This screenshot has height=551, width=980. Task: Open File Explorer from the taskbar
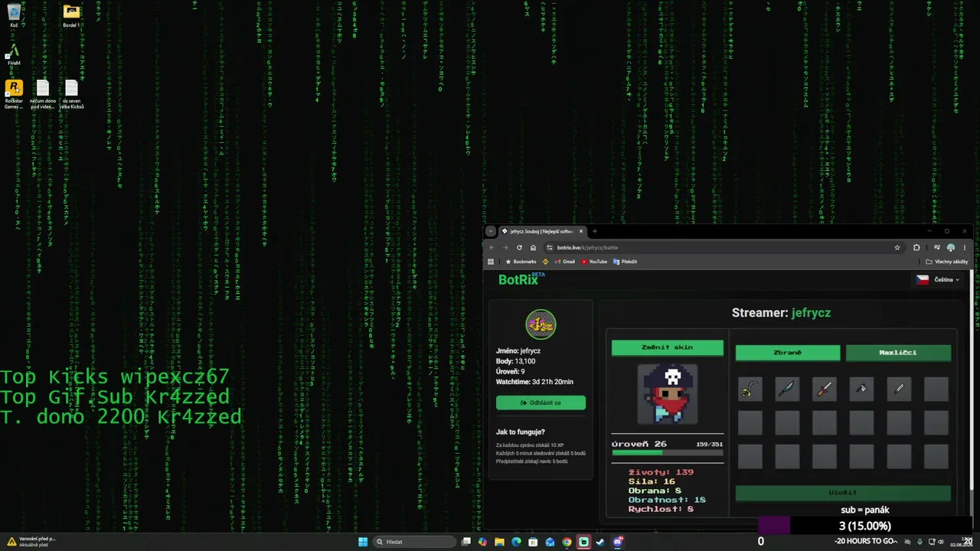click(x=499, y=542)
